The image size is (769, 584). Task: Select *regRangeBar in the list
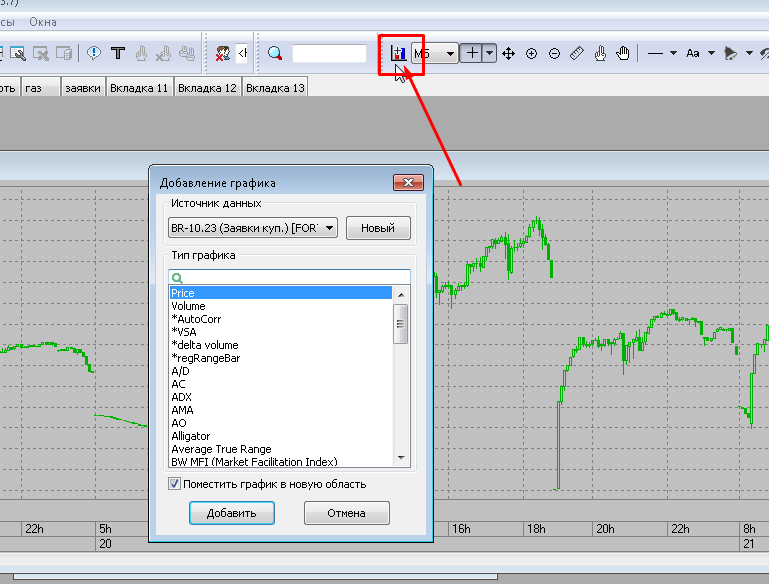[281, 358]
